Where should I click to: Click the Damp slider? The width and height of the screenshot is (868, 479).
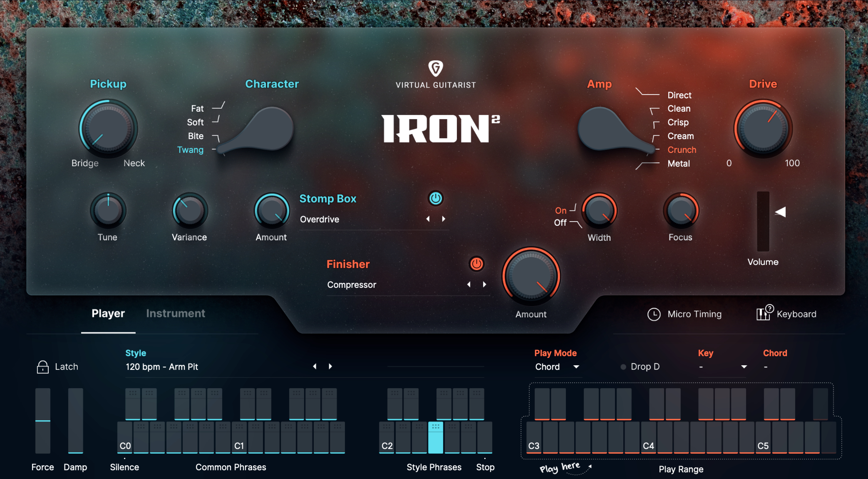click(x=76, y=421)
